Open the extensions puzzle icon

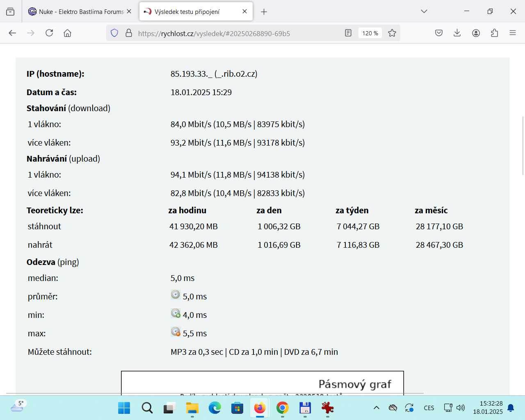point(494,33)
